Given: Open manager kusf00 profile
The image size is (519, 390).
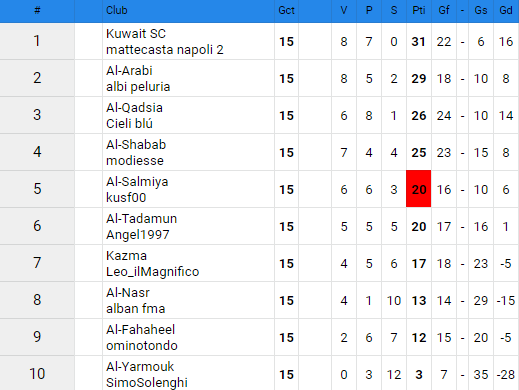Looking at the screenshot, I should pos(126,198).
